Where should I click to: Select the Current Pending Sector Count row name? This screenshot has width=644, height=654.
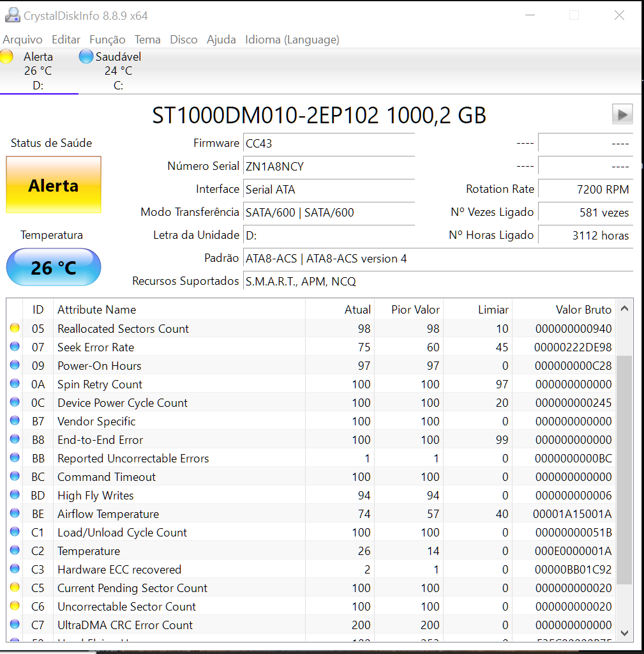132,588
